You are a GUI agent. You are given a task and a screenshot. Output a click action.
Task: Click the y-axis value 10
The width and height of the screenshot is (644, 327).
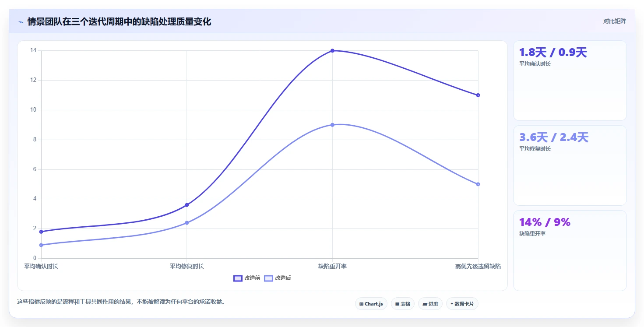point(33,110)
